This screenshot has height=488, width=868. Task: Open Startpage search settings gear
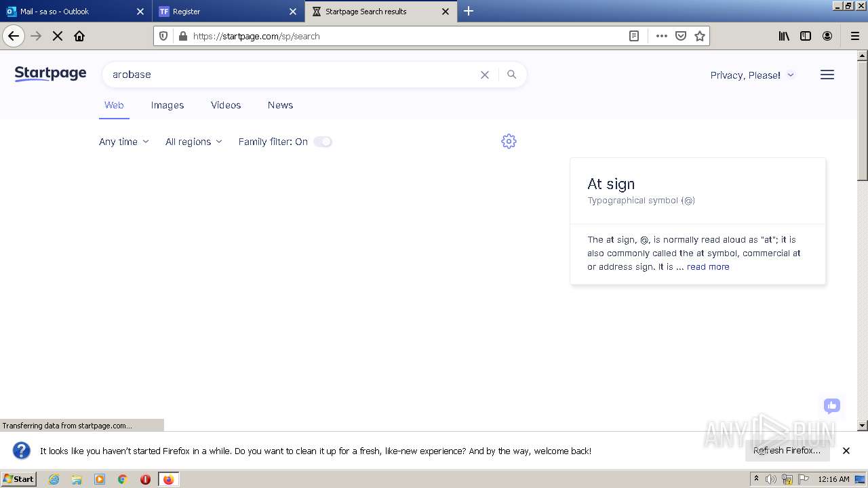click(x=509, y=141)
